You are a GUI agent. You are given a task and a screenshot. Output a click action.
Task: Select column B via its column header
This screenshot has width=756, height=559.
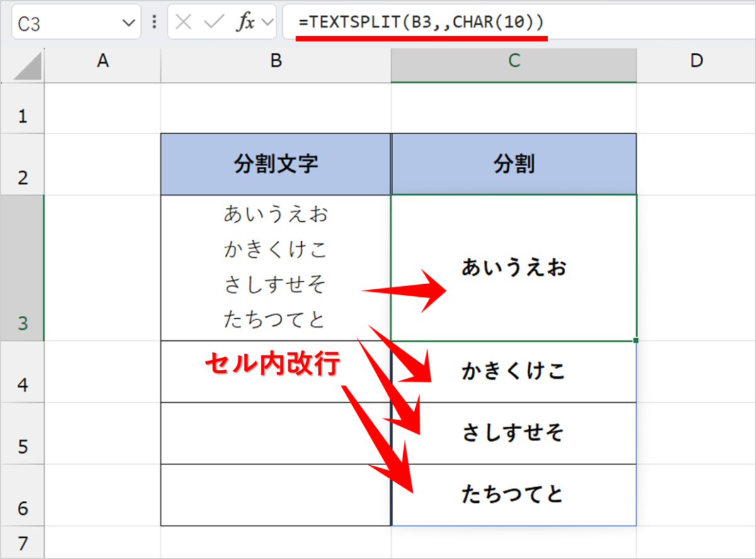coord(275,62)
